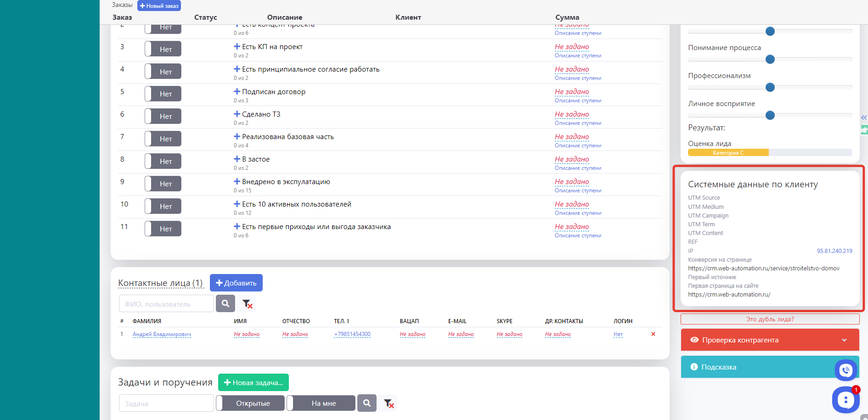
Task: Click the contacts search magnifier icon
Action: [225, 303]
